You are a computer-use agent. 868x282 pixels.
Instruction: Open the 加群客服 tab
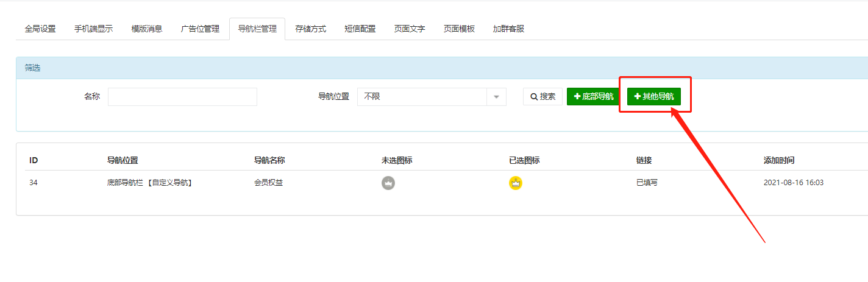(508, 29)
